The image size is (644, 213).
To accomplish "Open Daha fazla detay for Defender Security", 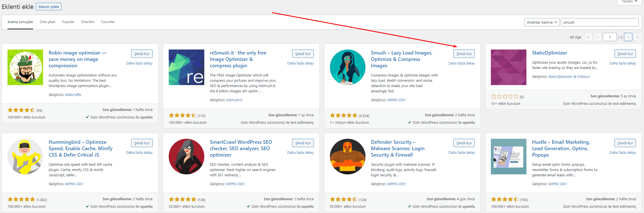I will pos(462,153).
